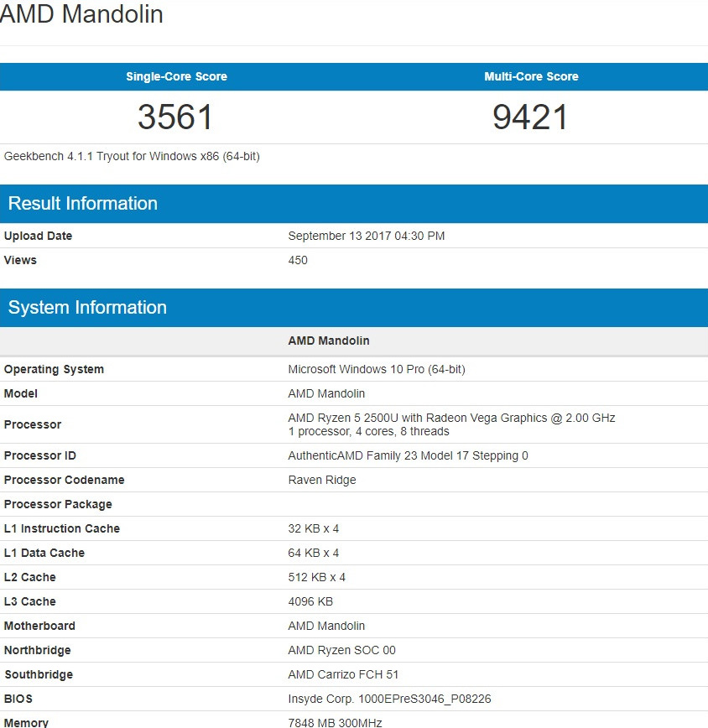This screenshot has width=708, height=728.
Task: Select the "Memory" row label
Action: click(26, 722)
